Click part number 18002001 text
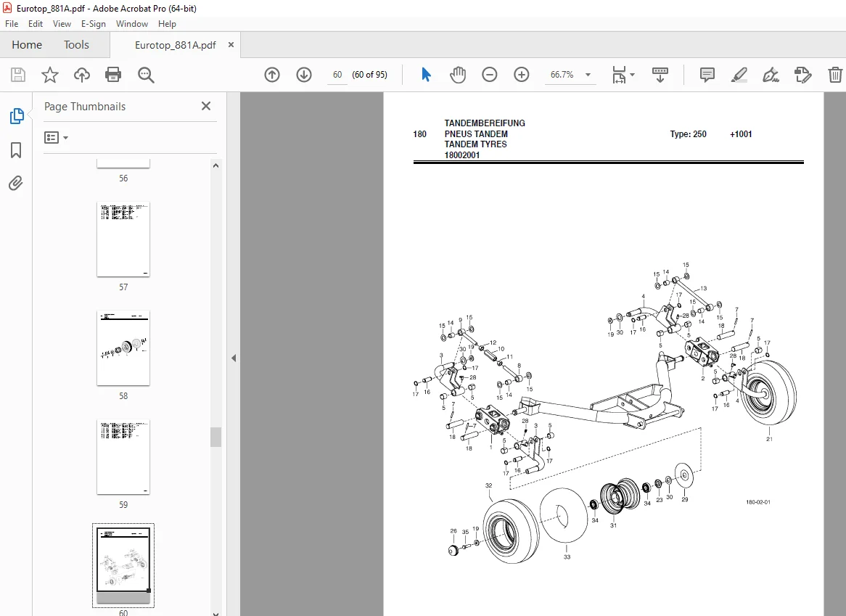Screen dimensions: 846x616 pyautogui.click(x=462, y=155)
